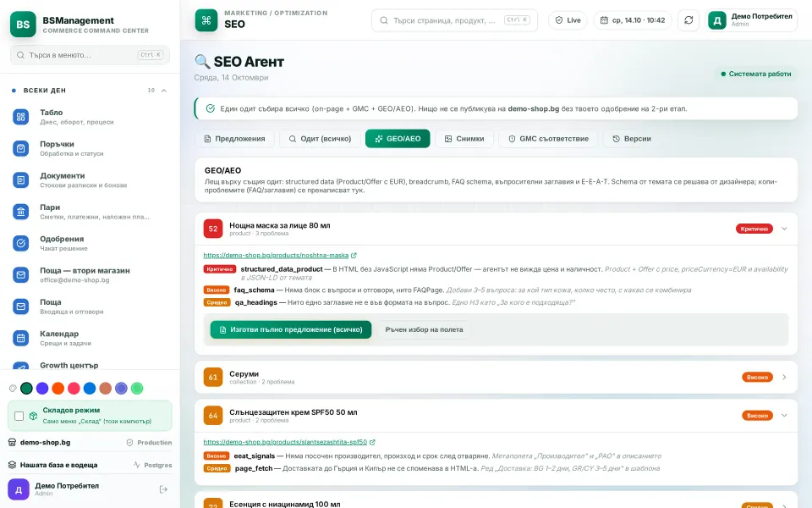Screen dimensions: 812x508
Task: Click the database icon beside Нашата база е водеща
Action: 13,465
